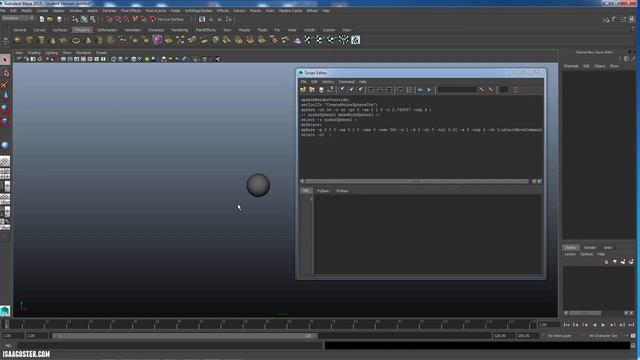640x360 pixels.
Task: Click the Open Scene folder icon
Action: pyautogui.click(x=50, y=19)
